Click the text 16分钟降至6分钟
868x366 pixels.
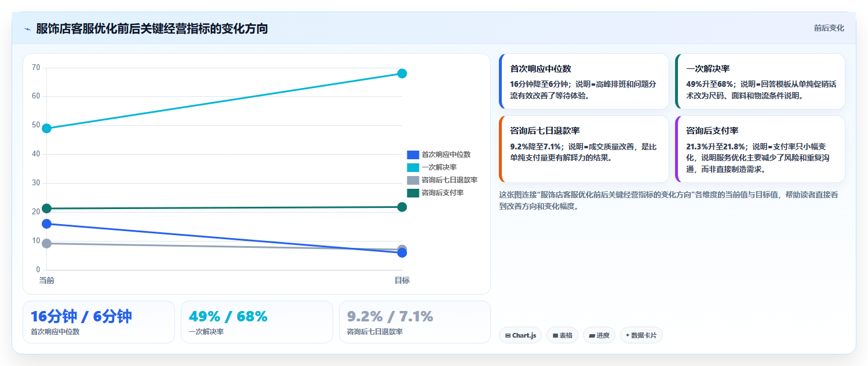point(539,84)
